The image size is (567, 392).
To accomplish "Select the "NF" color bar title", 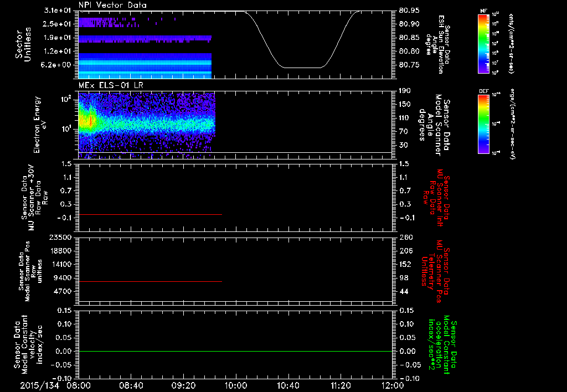I will [x=483, y=11].
